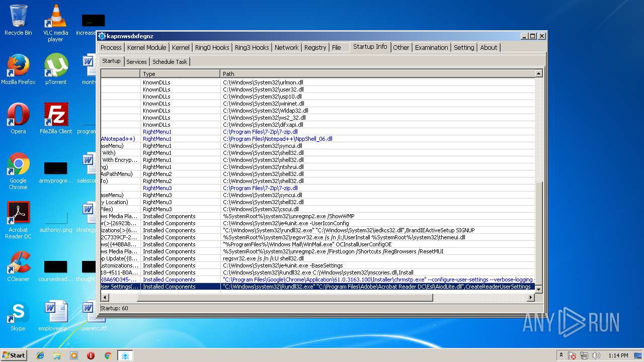The width and height of the screenshot is (644, 362).
Task: Launch VLC media player shortcut
Action: tap(56, 23)
